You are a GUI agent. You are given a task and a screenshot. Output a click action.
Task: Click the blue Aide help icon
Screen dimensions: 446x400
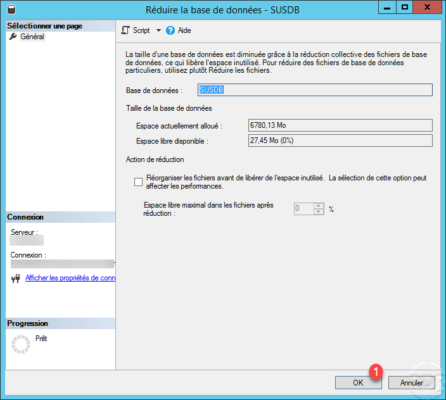170,31
